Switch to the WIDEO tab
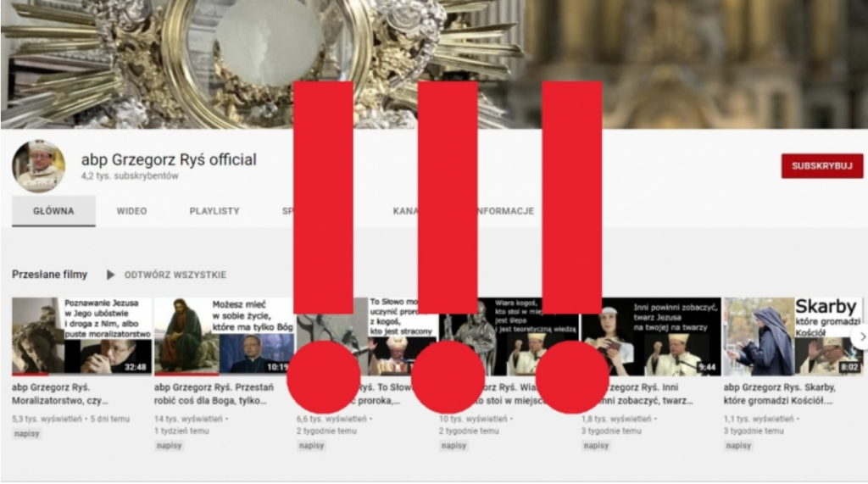The image size is (868, 484). (x=131, y=211)
